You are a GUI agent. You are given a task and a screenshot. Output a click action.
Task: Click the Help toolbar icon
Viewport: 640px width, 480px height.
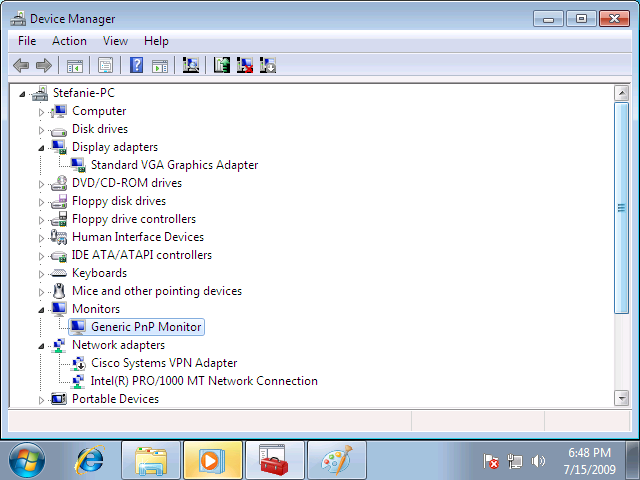tap(137, 65)
